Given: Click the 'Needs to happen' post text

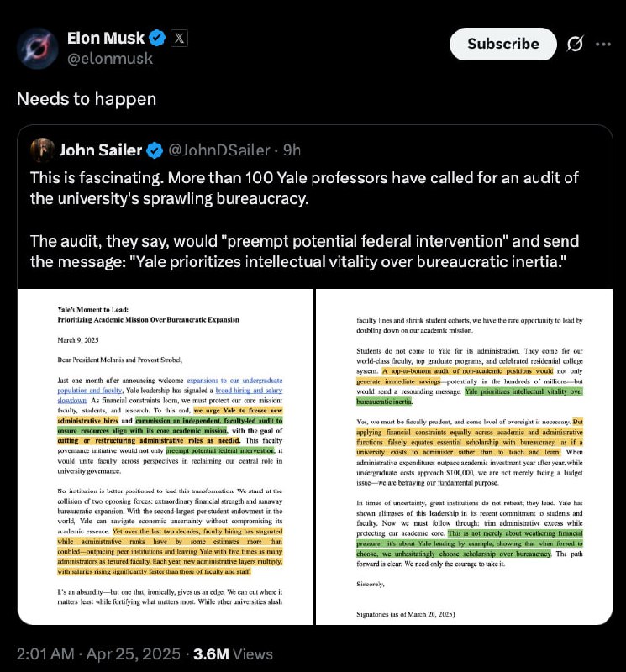Looking at the screenshot, I should 87,99.
